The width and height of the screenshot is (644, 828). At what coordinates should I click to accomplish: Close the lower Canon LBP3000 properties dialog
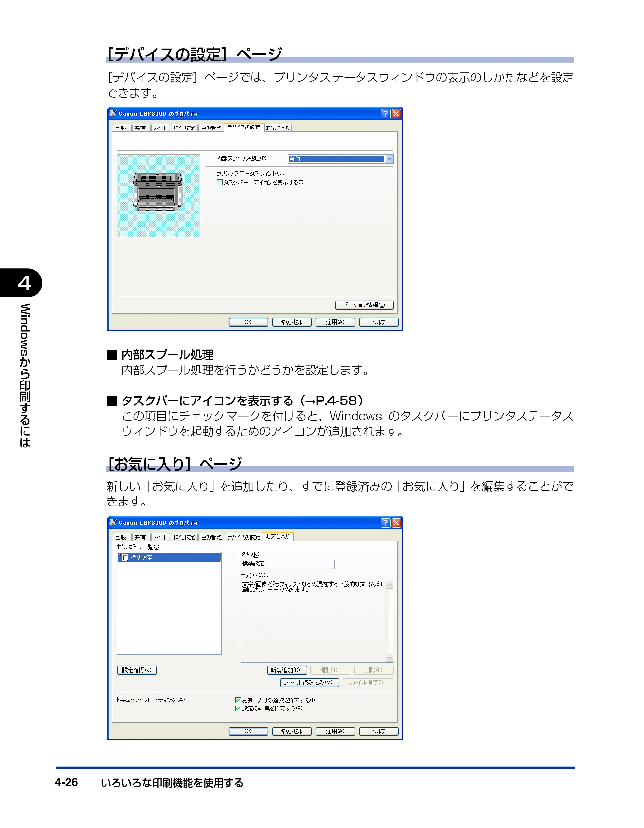pyautogui.click(x=396, y=523)
